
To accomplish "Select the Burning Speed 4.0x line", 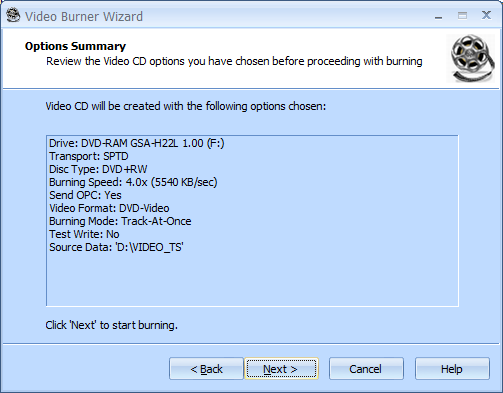I will 133,182.
